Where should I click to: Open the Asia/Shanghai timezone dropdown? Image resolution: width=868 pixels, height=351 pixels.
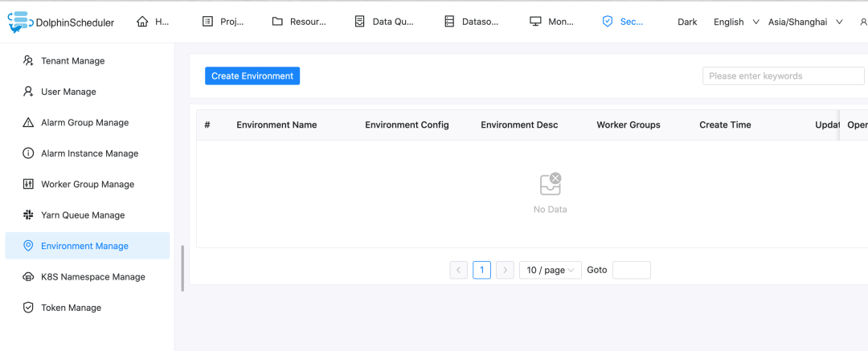[805, 22]
